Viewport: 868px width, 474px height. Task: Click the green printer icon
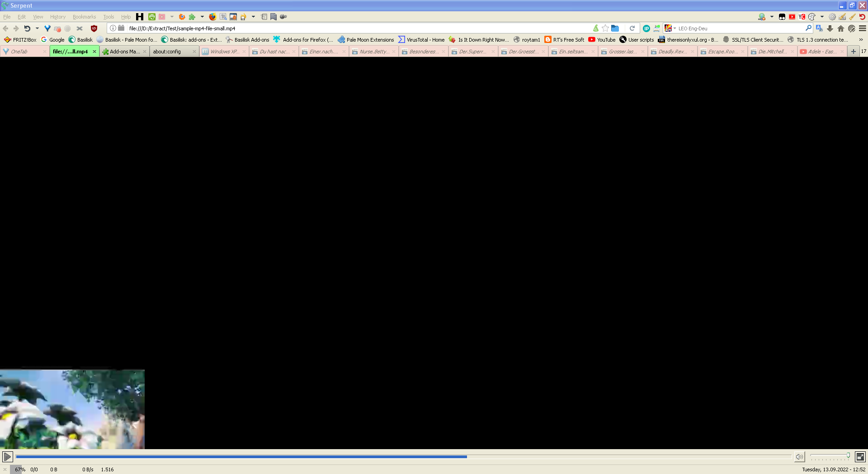pyautogui.click(x=152, y=17)
